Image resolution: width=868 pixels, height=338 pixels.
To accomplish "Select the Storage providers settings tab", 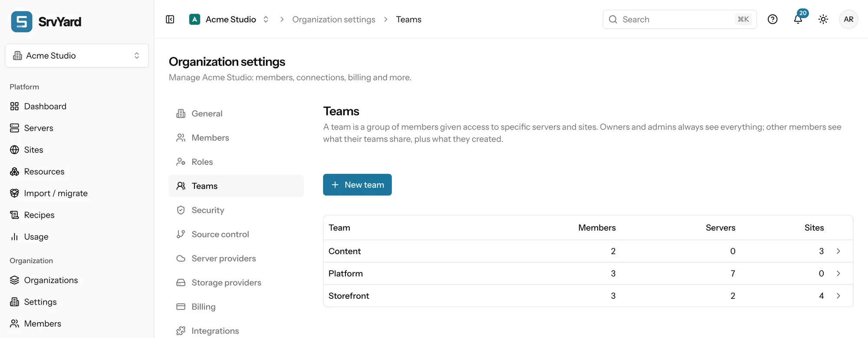I will coord(236,282).
